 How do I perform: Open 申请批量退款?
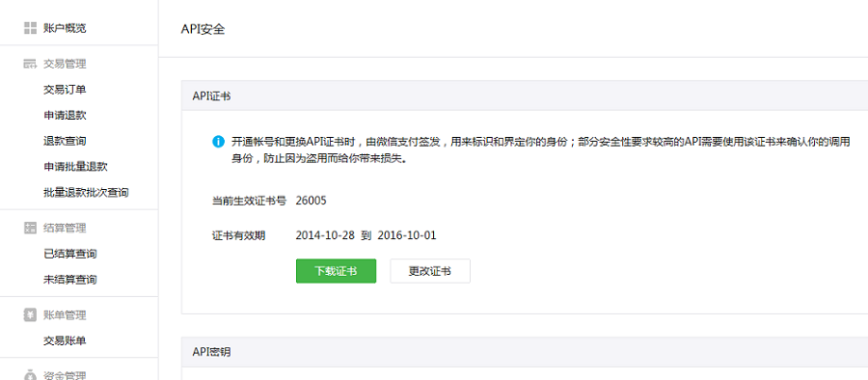click(x=75, y=167)
